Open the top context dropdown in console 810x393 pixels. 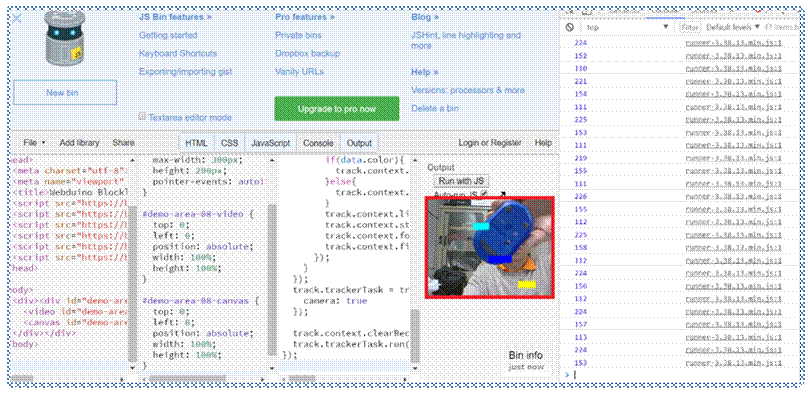628,27
